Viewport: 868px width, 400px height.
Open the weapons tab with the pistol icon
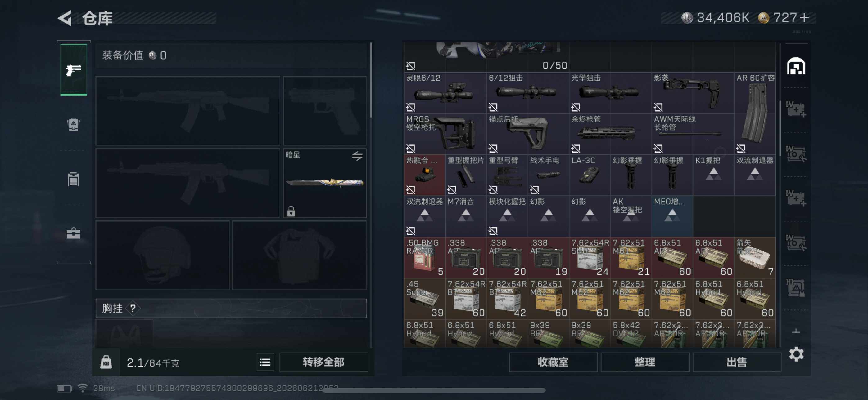(74, 70)
